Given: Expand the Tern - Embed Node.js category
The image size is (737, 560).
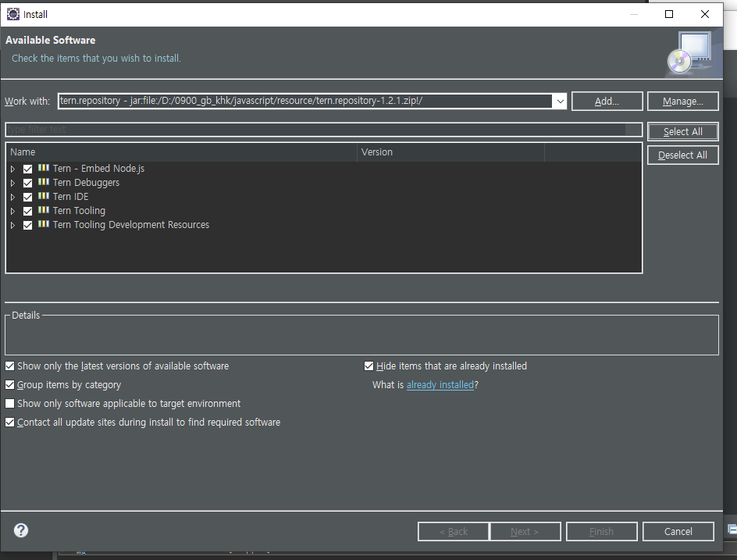Looking at the screenshot, I should [x=13, y=169].
